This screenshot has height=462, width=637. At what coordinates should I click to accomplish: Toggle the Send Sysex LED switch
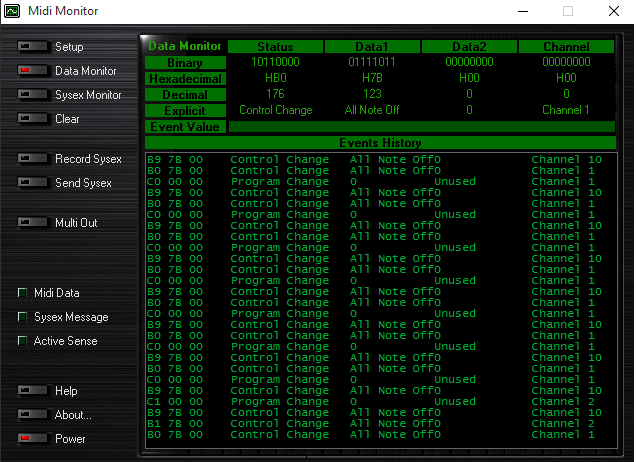pyautogui.click(x=32, y=182)
